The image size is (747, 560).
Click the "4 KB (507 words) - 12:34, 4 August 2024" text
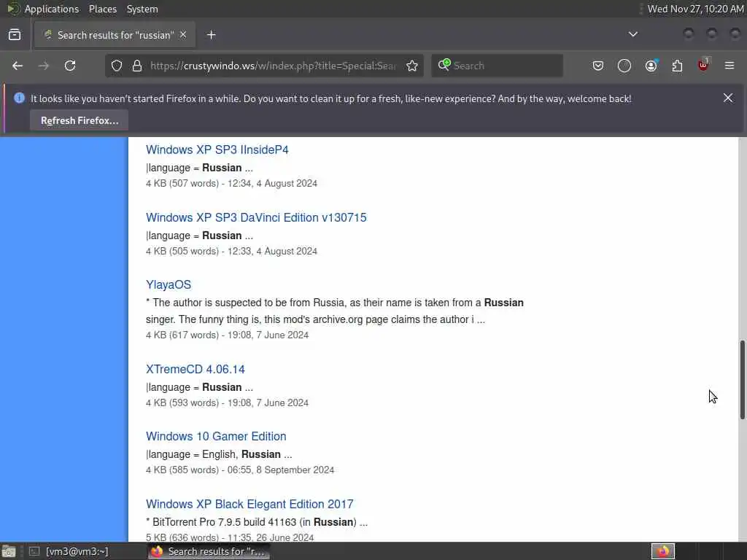(x=231, y=183)
